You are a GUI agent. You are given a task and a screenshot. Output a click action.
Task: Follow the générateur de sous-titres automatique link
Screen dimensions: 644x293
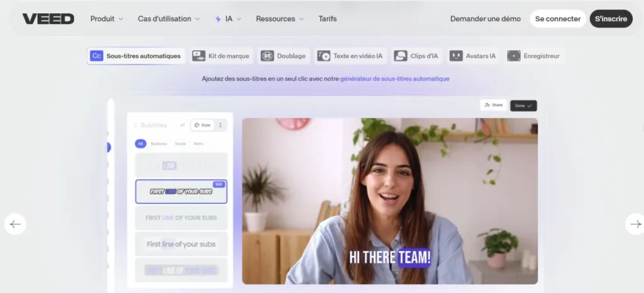(394, 79)
